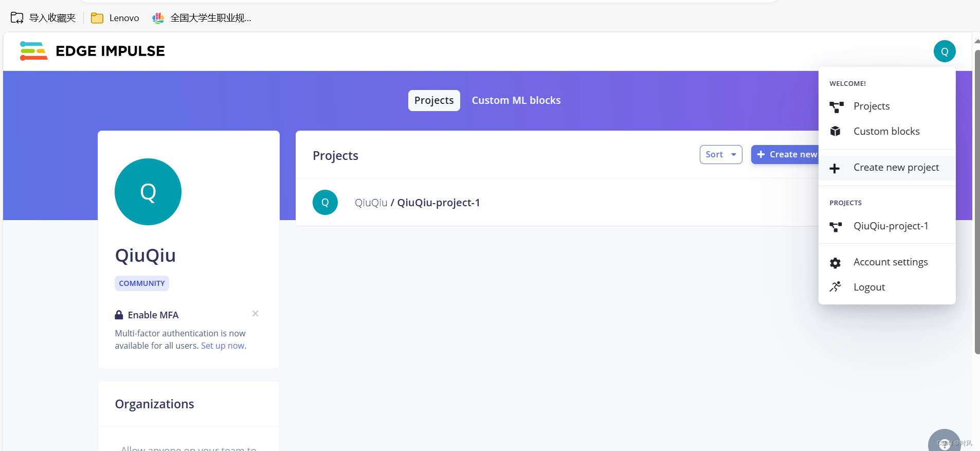Click the Organizations heading
The height and width of the screenshot is (451, 980).
coord(154,404)
